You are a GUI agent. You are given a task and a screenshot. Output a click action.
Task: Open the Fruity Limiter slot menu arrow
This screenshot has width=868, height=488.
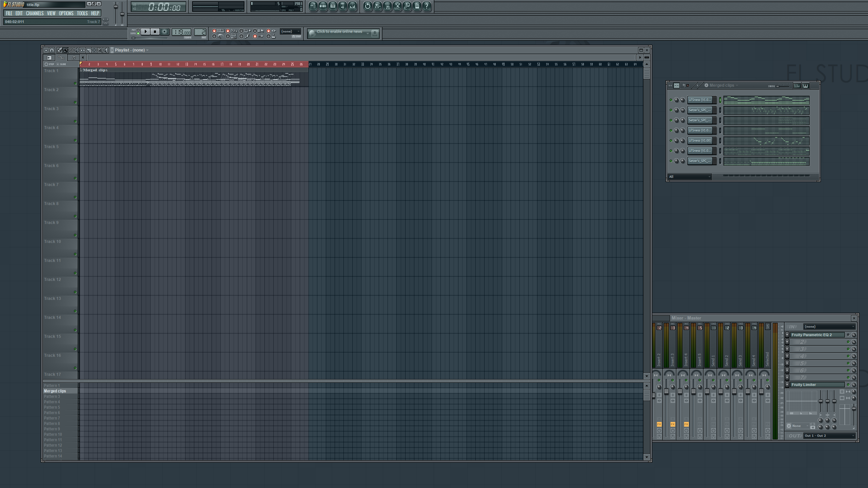point(787,385)
